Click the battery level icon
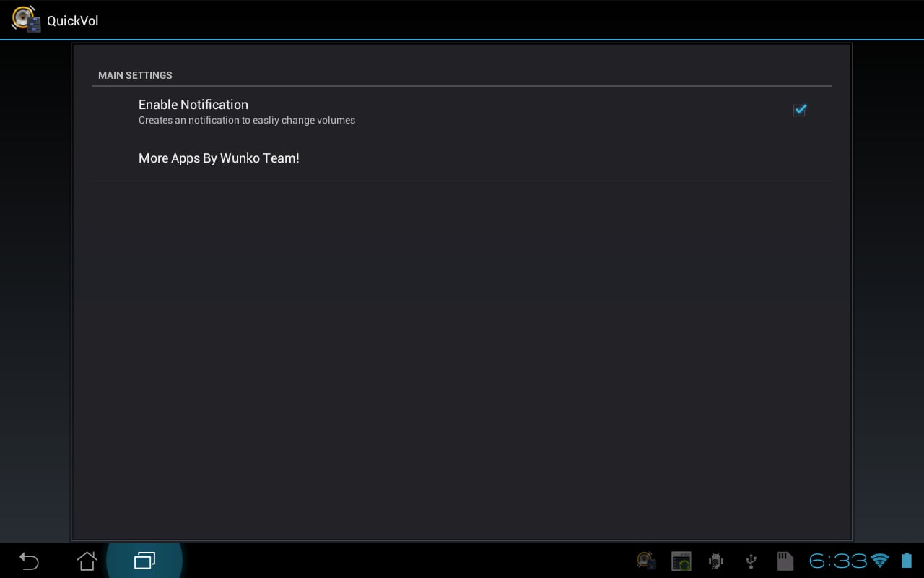Viewport: 924px width, 578px height. point(907,561)
